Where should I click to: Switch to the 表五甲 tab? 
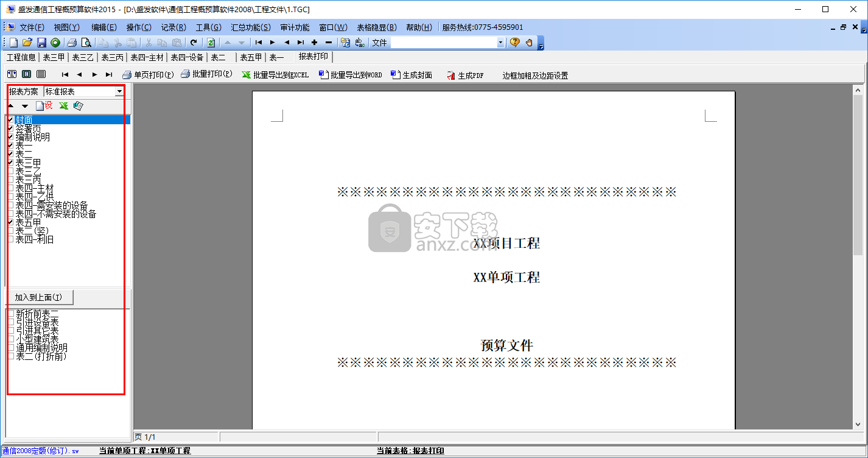click(251, 57)
